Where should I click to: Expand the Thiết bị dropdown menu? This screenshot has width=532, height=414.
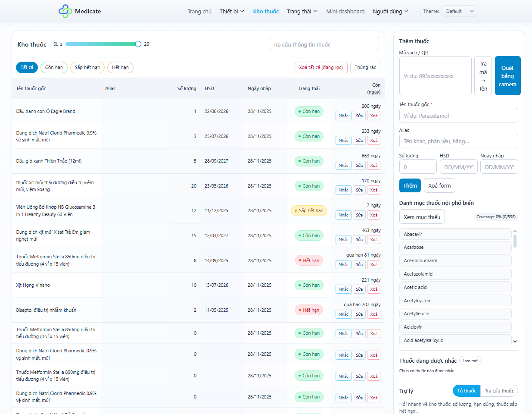pos(232,11)
